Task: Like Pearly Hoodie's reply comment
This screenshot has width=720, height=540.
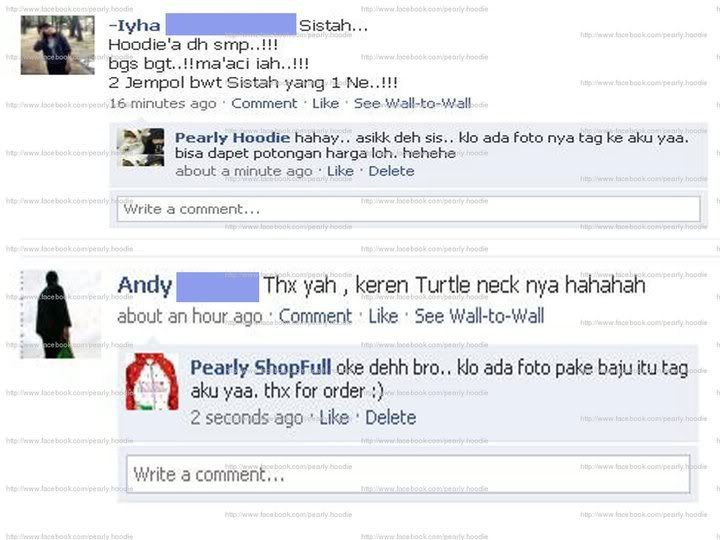Action: pos(340,171)
